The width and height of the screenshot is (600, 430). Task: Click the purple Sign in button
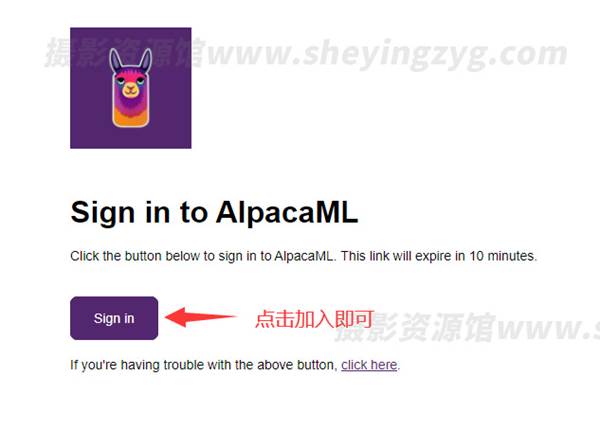tap(114, 318)
